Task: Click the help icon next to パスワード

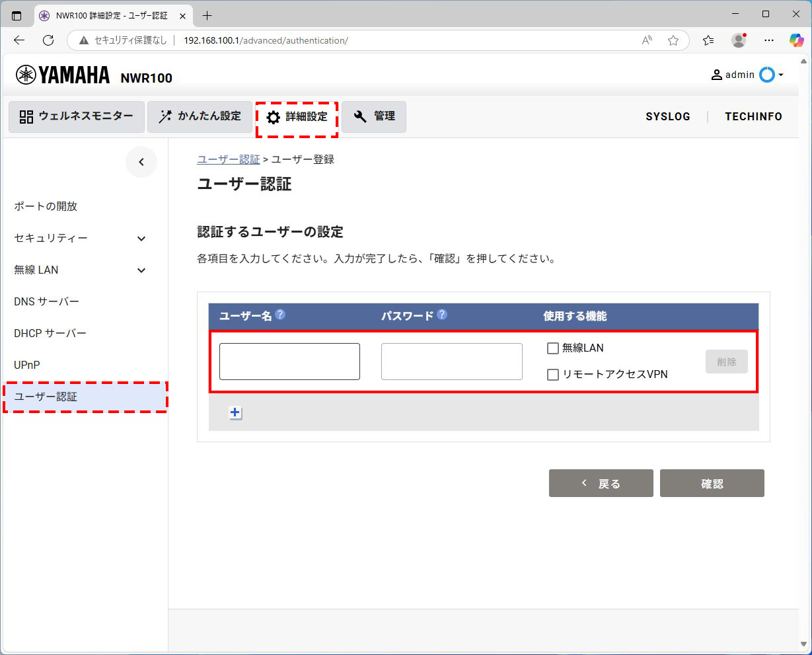Action: click(440, 315)
